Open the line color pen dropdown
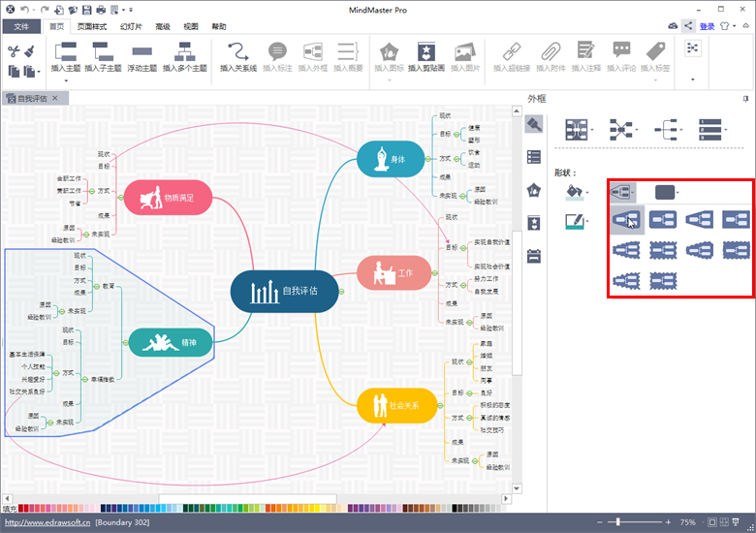This screenshot has width=756, height=533. click(x=578, y=223)
